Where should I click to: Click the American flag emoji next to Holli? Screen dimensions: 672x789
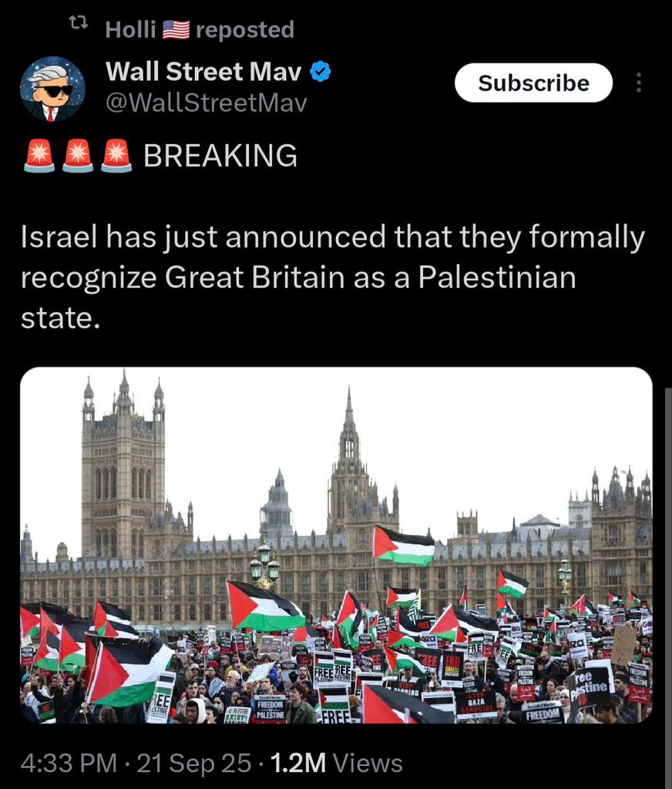point(176,30)
